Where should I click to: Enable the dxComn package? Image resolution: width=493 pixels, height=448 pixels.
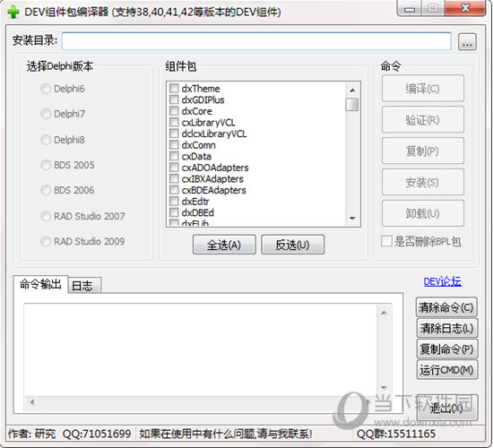[174, 144]
